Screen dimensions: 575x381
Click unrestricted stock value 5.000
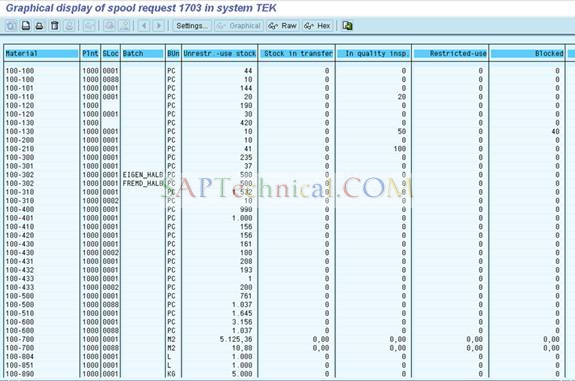[242, 374]
